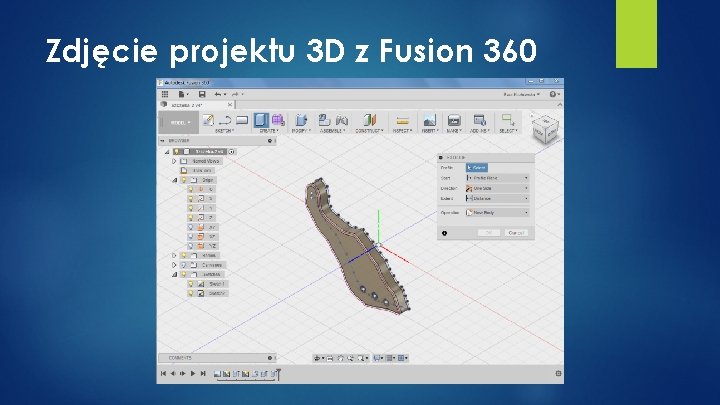Toggle visibility bulb of the YZ plane
Image resolution: width=720 pixels, height=405 pixels.
coord(191,246)
